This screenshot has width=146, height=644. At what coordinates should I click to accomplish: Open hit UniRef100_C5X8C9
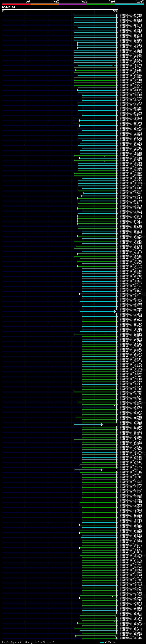(x=131, y=60)
